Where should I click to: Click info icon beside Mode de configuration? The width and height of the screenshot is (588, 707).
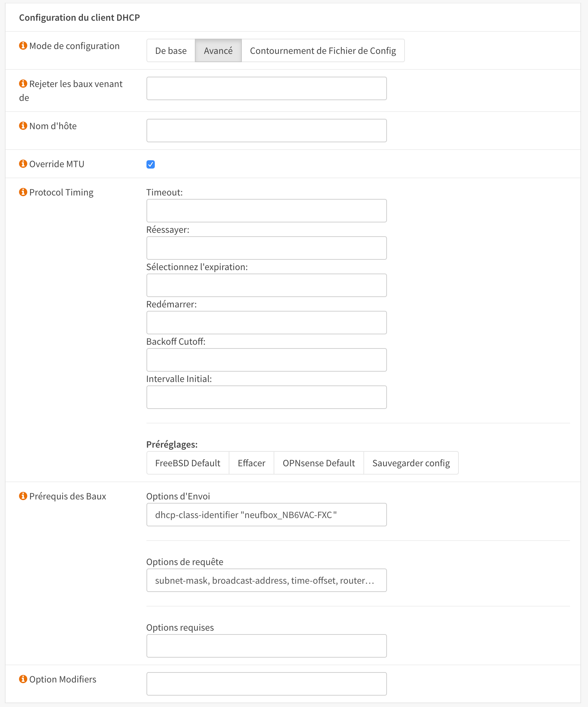23,46
